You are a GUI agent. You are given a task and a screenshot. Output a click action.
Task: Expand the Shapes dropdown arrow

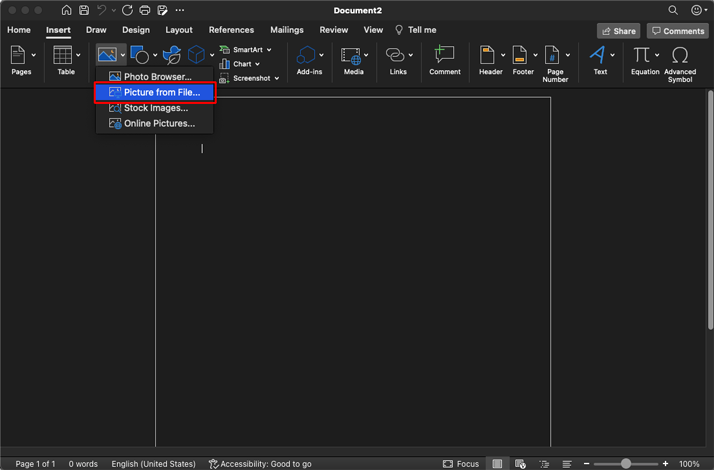coord(155,55)
